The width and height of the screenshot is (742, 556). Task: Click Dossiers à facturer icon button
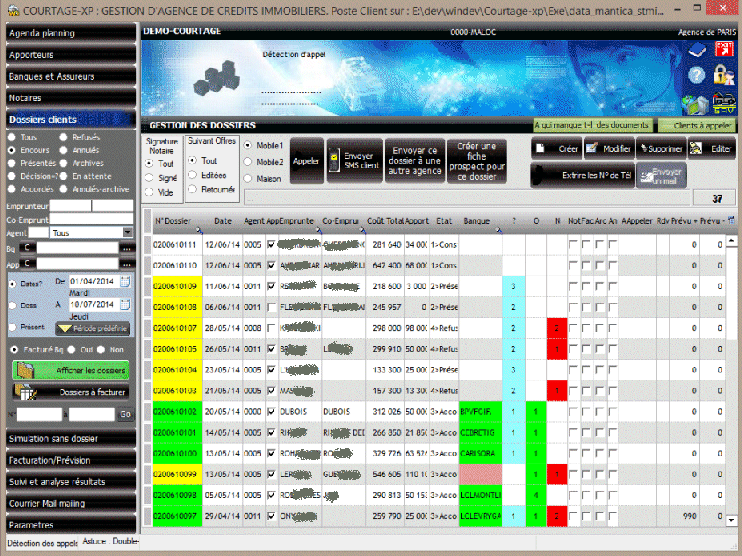pyautogui.click(x=68, y=393)
